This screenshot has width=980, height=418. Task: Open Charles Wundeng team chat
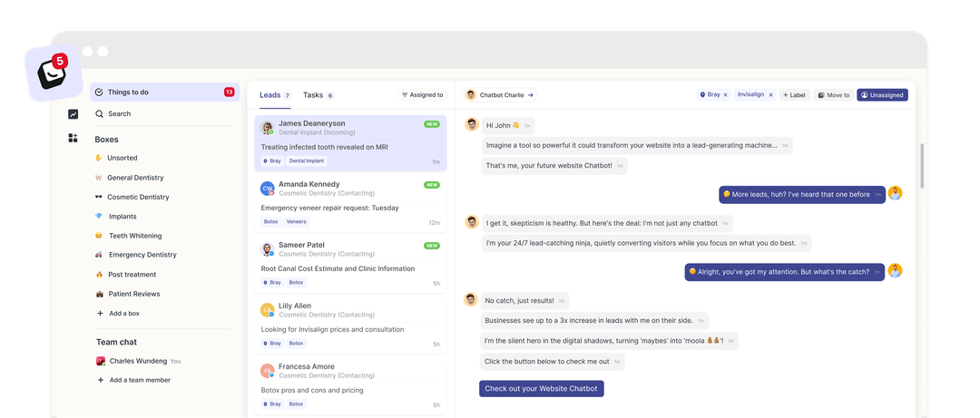tap(138, 361)
